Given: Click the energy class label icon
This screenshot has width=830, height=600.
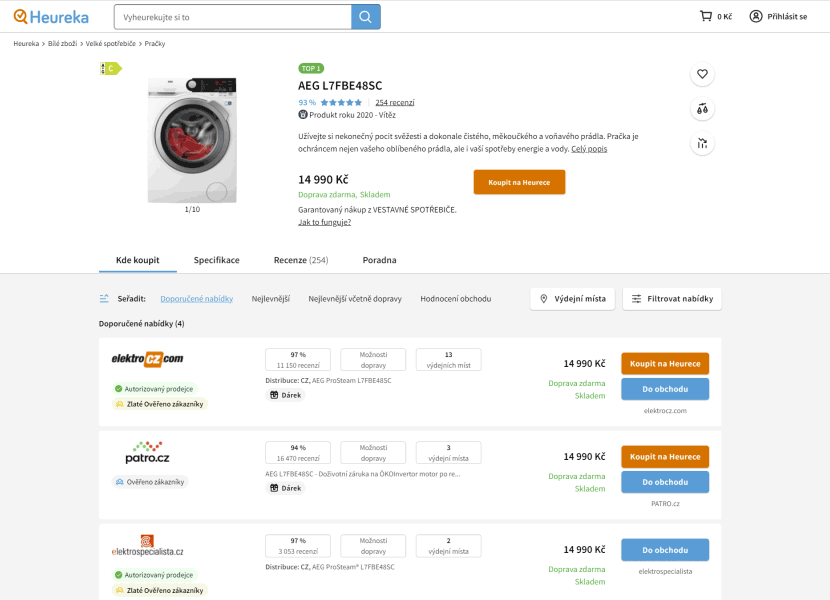Looking at the screenshot, I should click(x=110, y=69).
